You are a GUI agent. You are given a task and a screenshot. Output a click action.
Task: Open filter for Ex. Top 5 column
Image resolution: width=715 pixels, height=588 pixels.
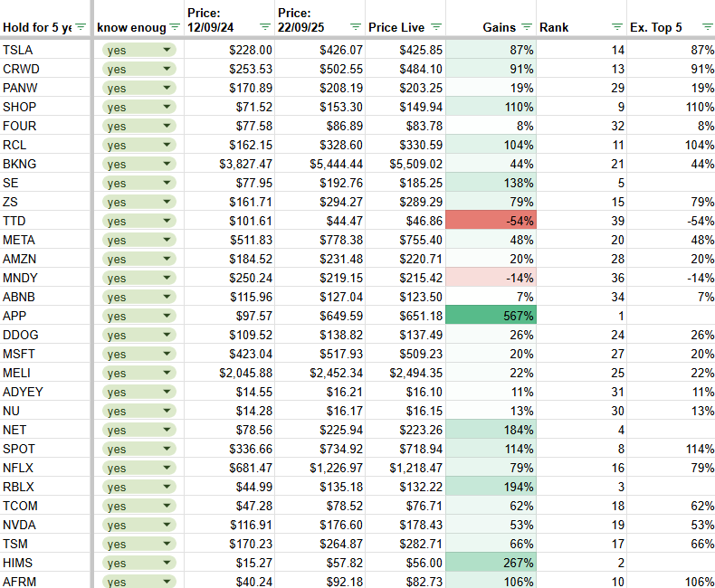(708, 27)
